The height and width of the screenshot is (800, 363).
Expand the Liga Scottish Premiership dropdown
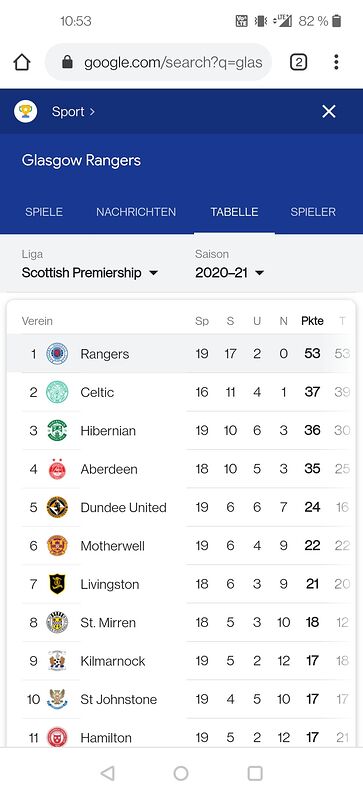point(90,272)
